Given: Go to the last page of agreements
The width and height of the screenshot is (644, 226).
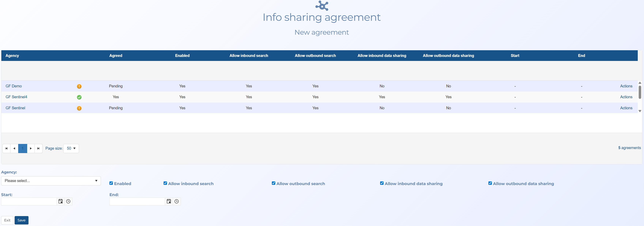Looking at the screenshot, I should click(39, 148).
